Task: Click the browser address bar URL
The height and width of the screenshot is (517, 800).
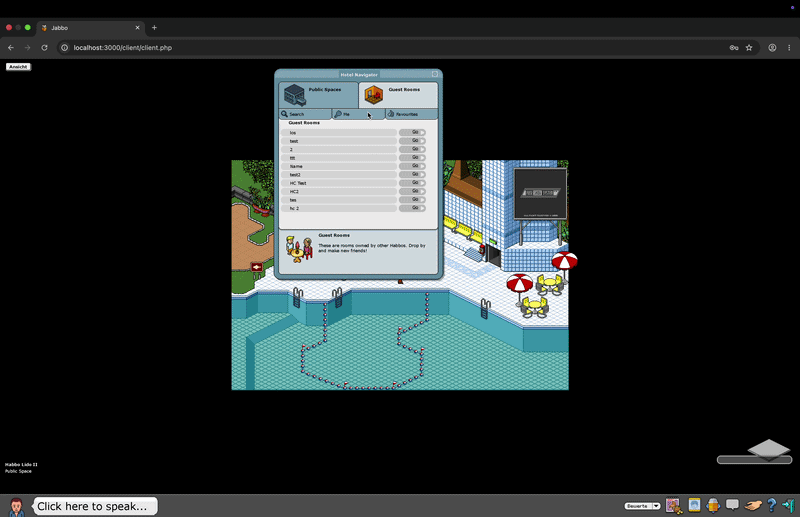Action: point(122,47)
